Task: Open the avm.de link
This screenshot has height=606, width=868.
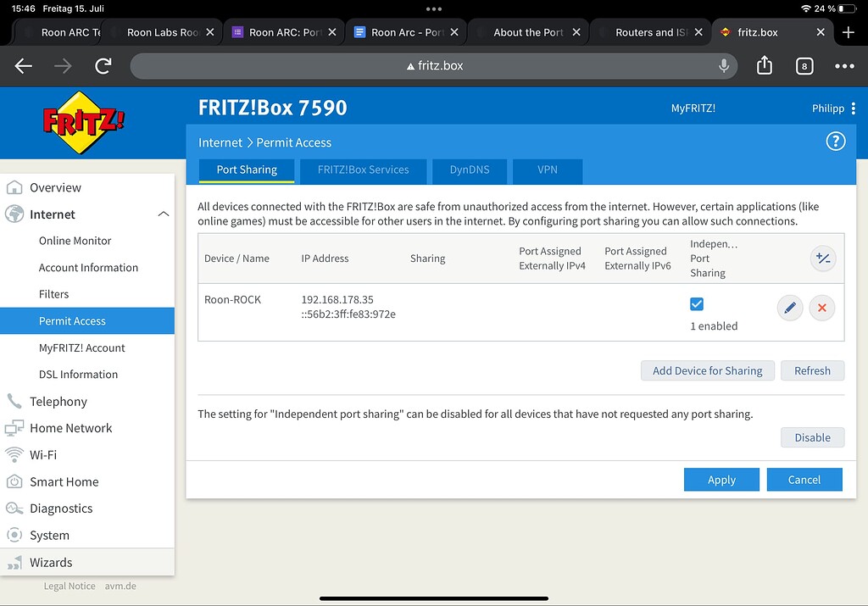Action: [120, 586]
